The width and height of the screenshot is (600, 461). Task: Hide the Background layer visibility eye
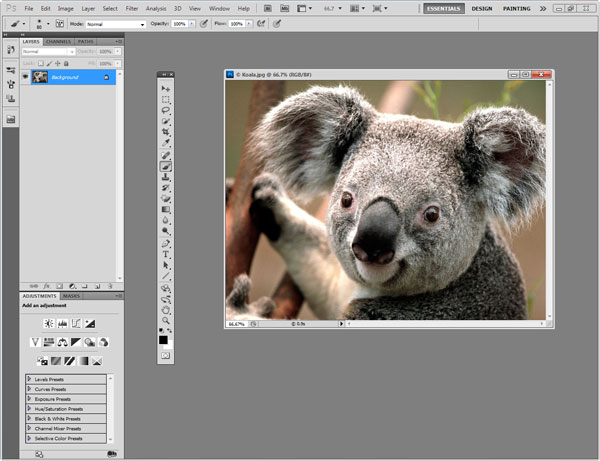(25, 76)
